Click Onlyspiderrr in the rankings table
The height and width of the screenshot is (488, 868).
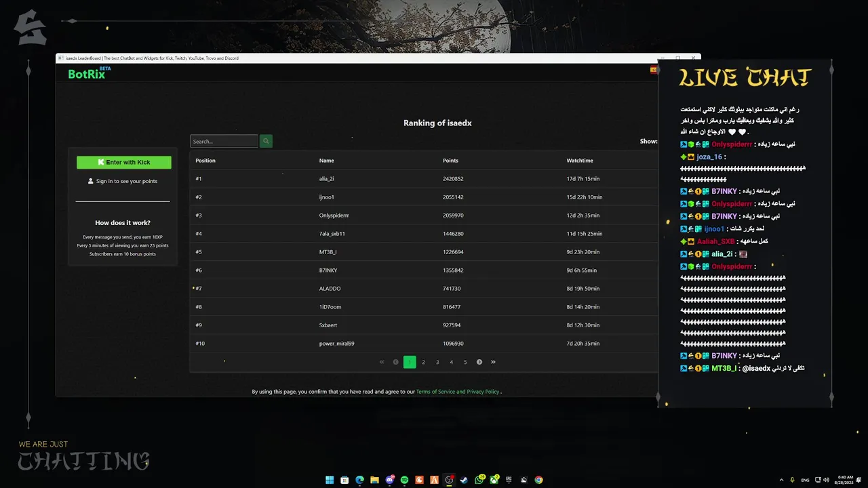pyautogui.click(x=334, y=216)
